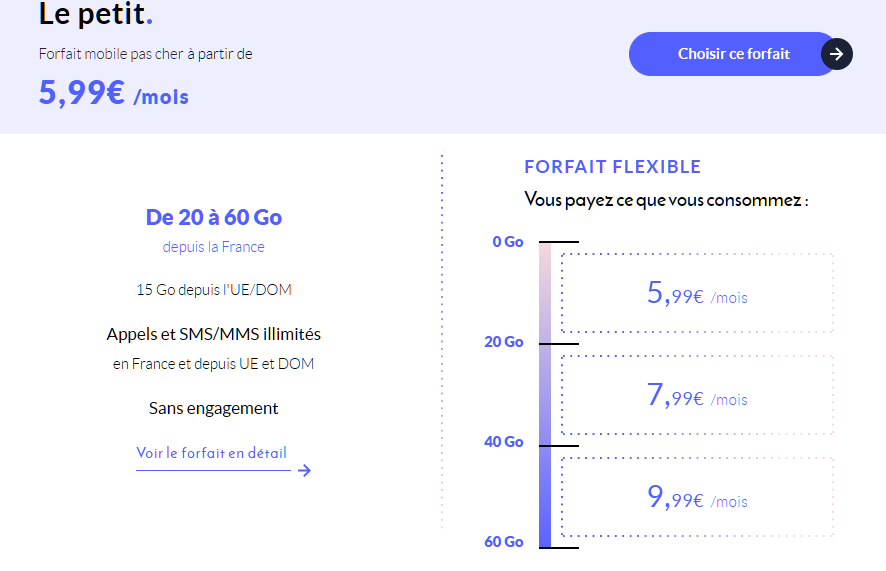Select the 9,99€ /mois price tier box

point(697,498)
